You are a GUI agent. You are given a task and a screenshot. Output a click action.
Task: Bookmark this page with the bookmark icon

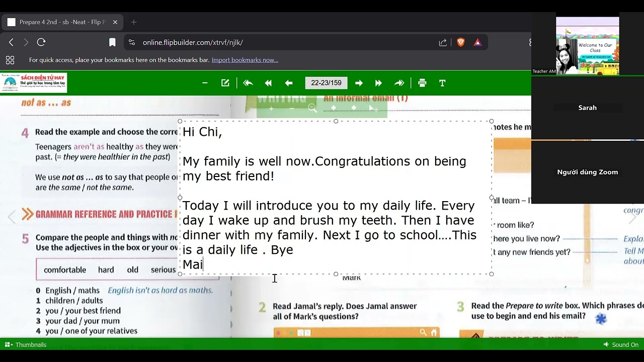click(112, 42)
